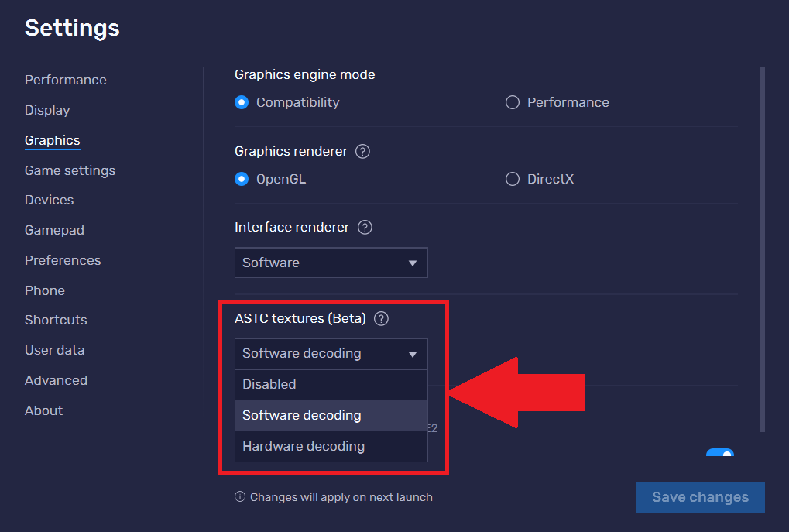Open the Graphics renderer help tooltip
Viewport: 789px width, 532px height.
point(362,152)
